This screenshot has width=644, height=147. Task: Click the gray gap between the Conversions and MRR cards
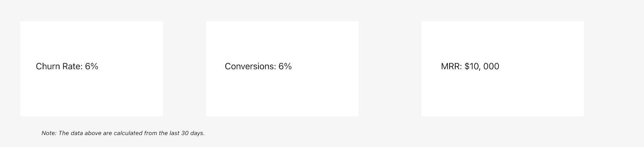coord(390,69)
